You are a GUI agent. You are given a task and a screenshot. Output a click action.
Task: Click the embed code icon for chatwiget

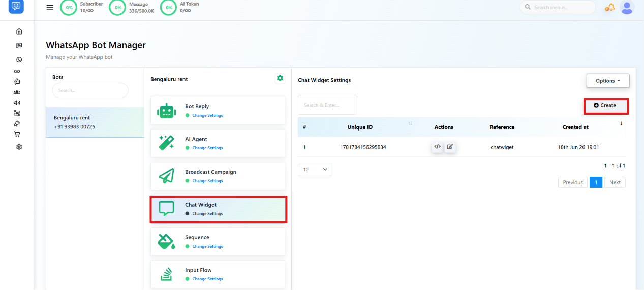(x=437, y=147)
